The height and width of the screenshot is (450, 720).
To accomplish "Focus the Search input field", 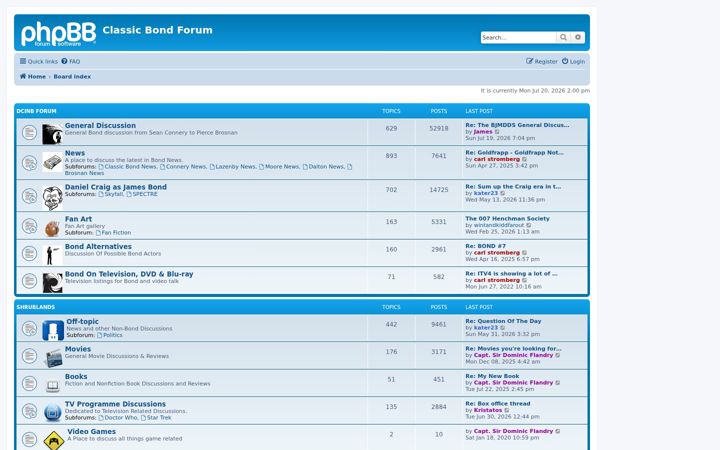I will click(x=518, y=38).
